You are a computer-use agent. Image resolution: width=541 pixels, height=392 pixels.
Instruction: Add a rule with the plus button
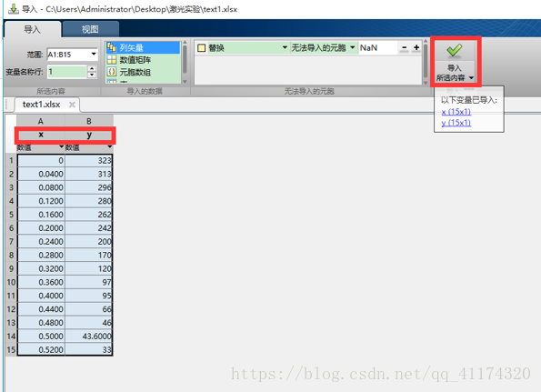(416, 47)
